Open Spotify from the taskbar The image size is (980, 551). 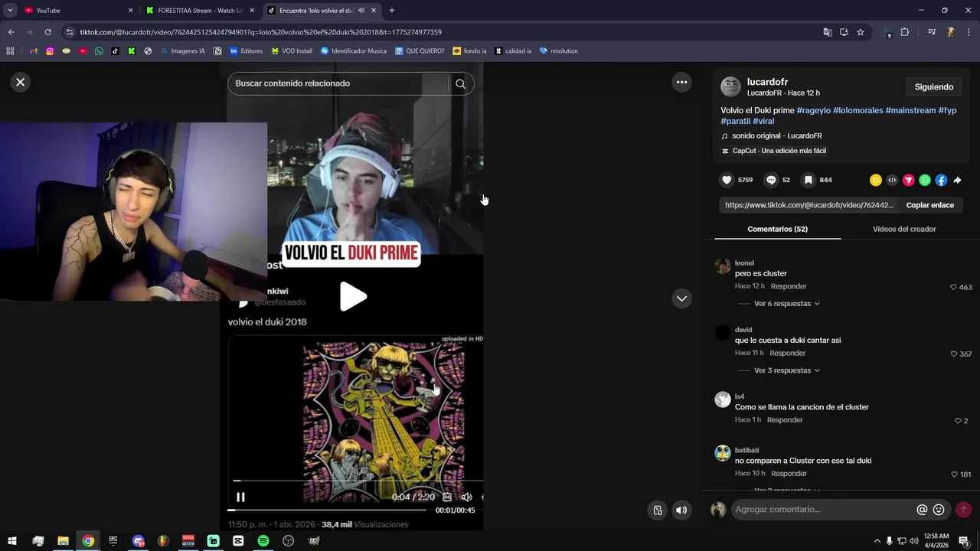[263, 541]
